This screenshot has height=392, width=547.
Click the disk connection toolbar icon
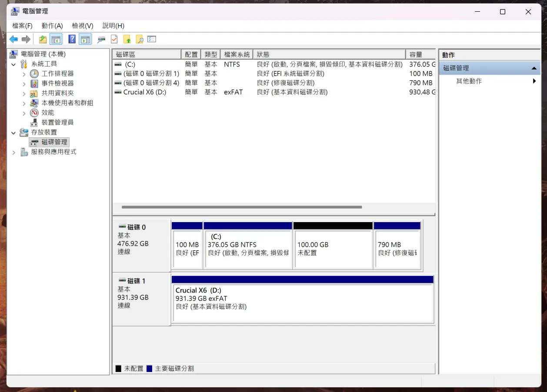point(101,40)
